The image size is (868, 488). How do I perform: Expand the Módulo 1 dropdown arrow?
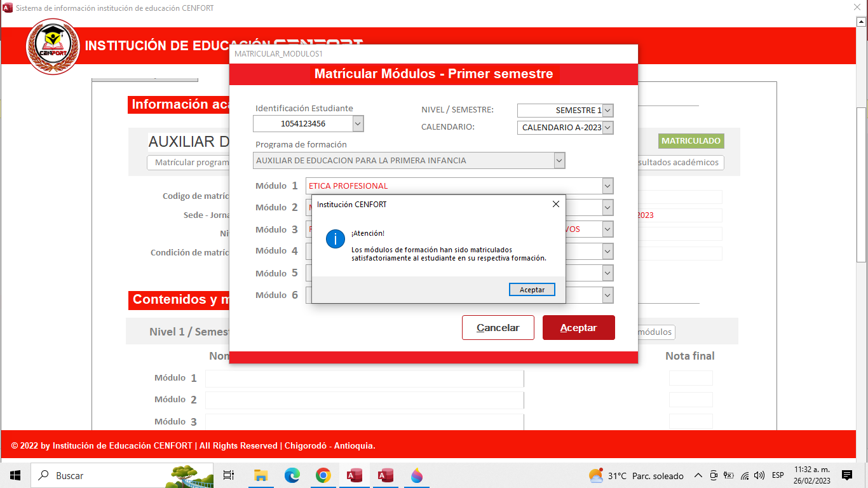607,186
